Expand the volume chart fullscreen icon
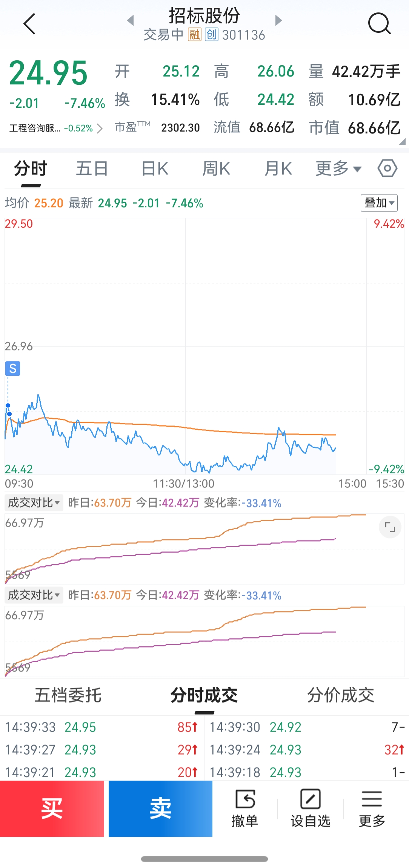409x868 pixels. [390, 527]
